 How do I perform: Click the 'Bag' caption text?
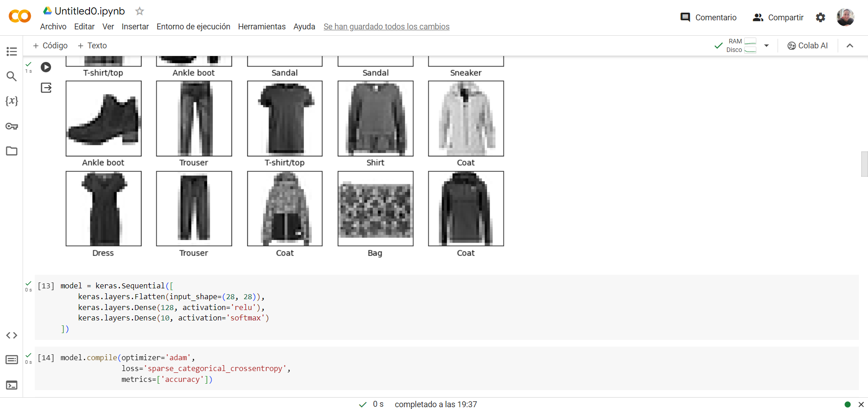click(375, 253)
